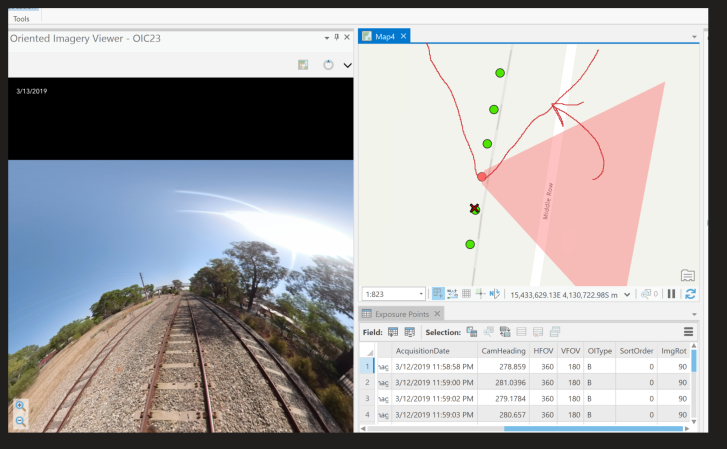
Task: Click Copy selection icon
Action: tap(555, 332)
